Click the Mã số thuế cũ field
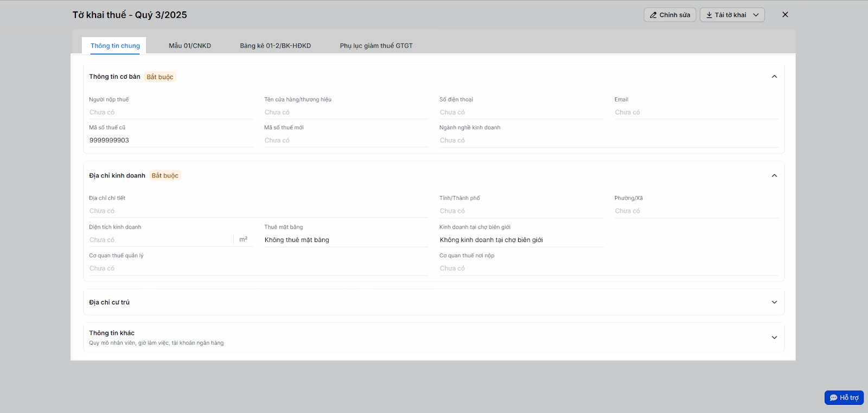This screenshot has width=868, height=413. [171, 140]
